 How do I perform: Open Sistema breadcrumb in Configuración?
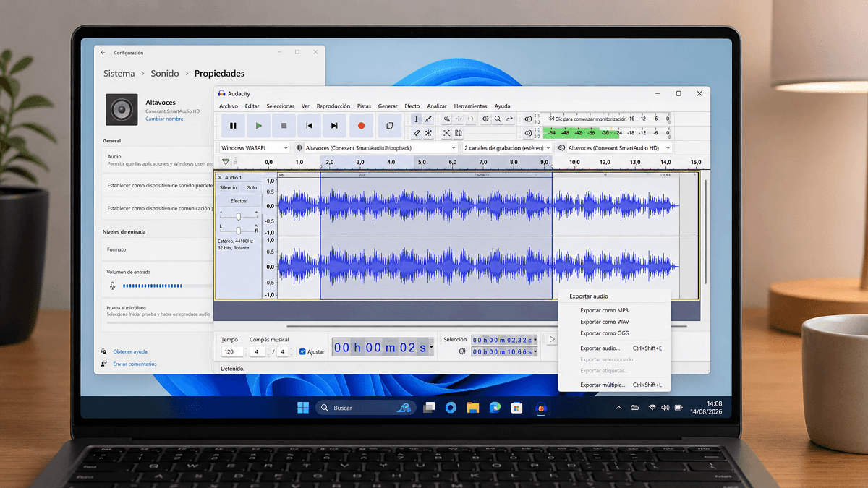[x=119, y=74]
